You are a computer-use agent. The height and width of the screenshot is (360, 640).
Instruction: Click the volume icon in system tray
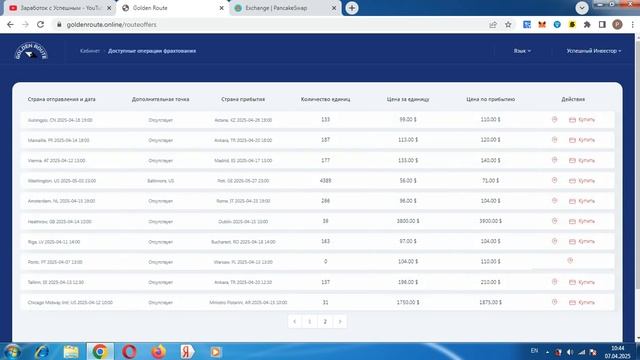tap(570, 352)
